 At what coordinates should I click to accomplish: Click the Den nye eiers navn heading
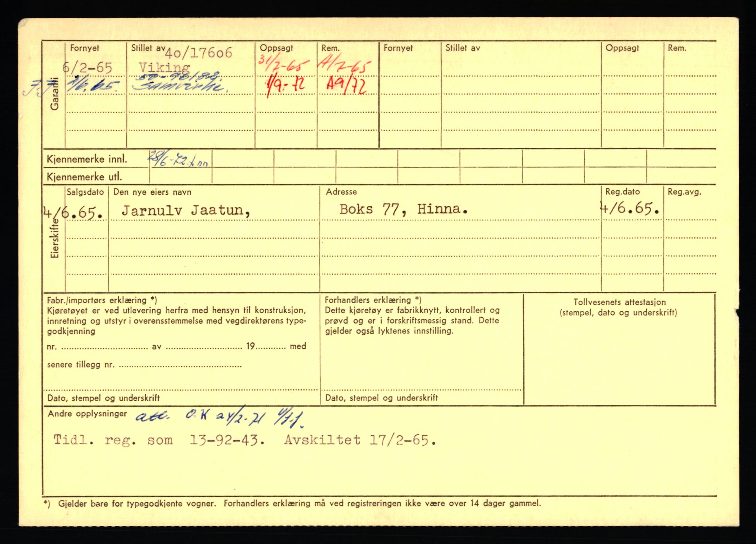click(x=152, y=192)
